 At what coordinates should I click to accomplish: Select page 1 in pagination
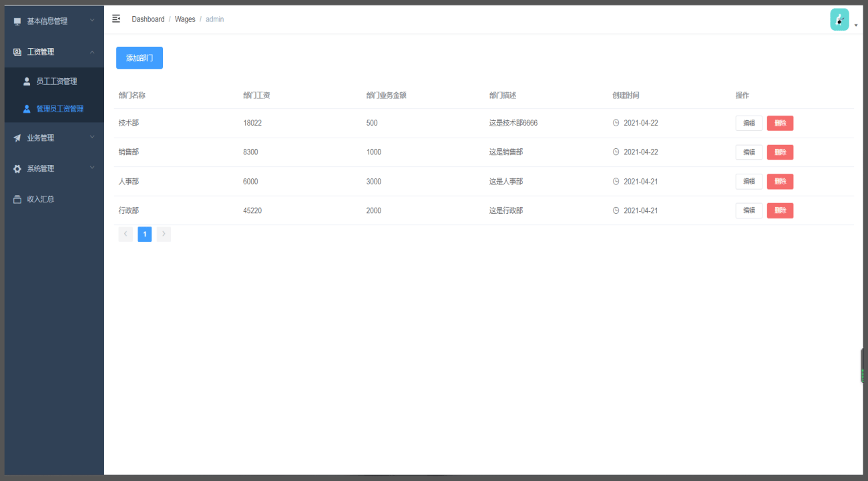[x=144, y=234]
